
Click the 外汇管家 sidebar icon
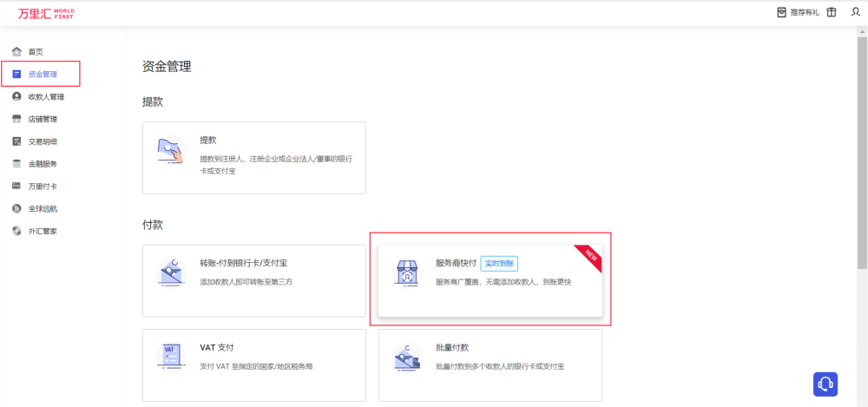point(16,232)
